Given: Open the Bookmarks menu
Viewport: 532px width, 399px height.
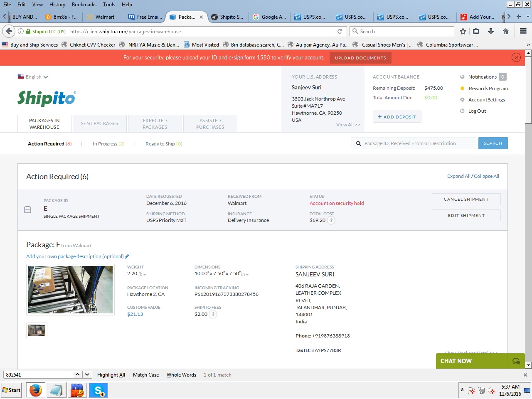Looking at the screenshot, I should click(x=84, y=5).
